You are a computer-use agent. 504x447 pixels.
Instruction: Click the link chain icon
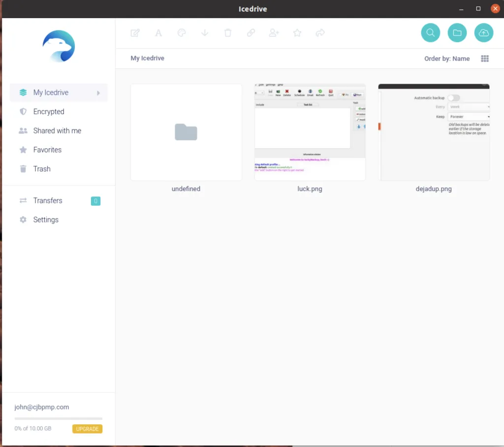251,33
